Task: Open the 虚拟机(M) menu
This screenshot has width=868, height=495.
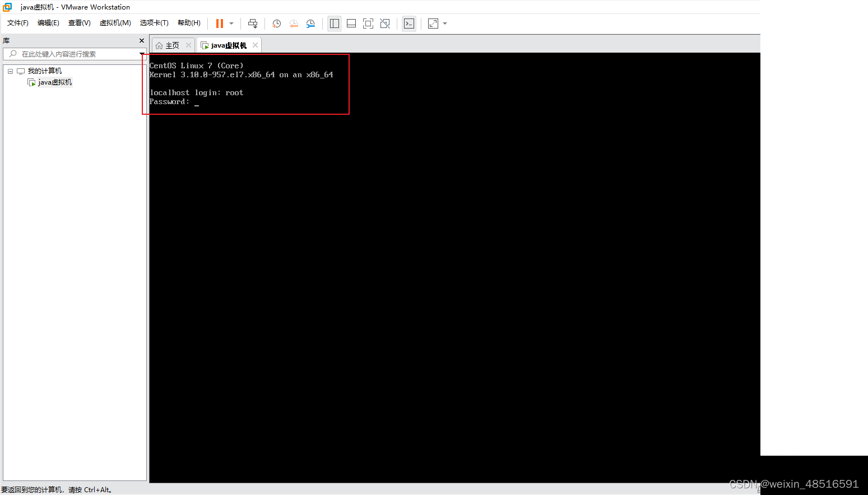Action: click(x=115, y=23)
